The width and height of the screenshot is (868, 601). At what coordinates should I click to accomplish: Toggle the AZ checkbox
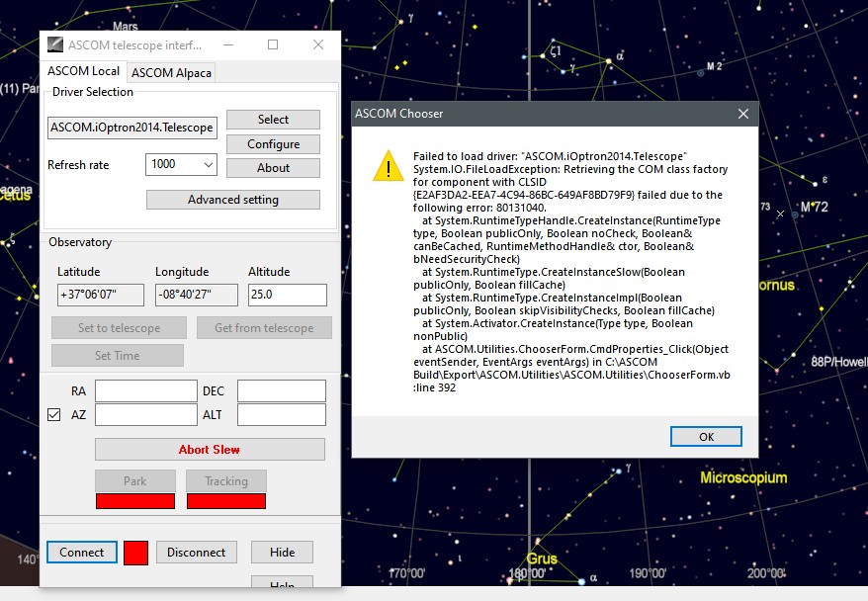[53, 414]
